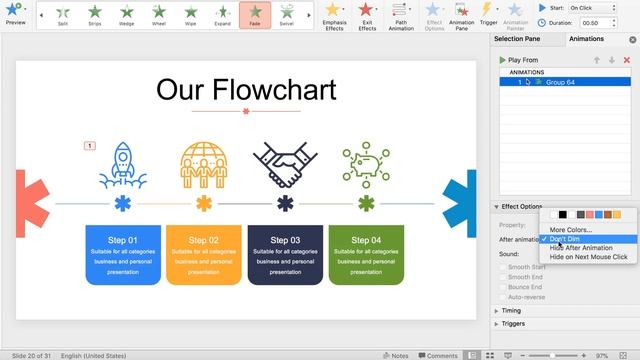Start slide show from status bar icon
This screenshot has height=360, width=640.
[508, 356]
